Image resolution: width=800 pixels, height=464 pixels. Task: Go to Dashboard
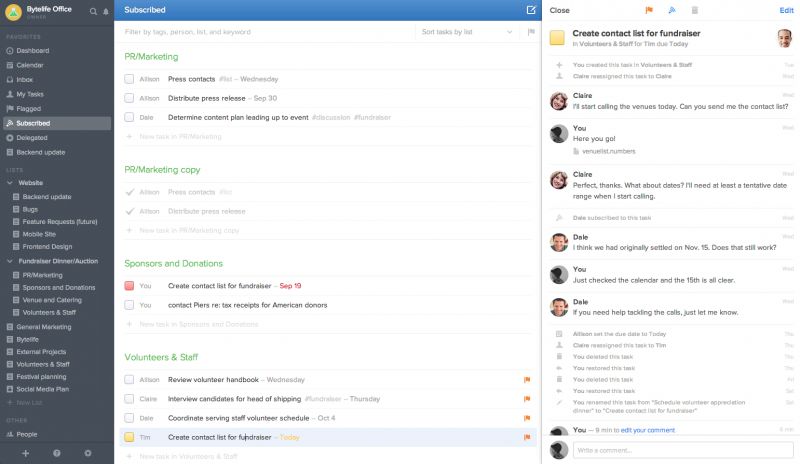pyautogui.click(x=33, y=51)
